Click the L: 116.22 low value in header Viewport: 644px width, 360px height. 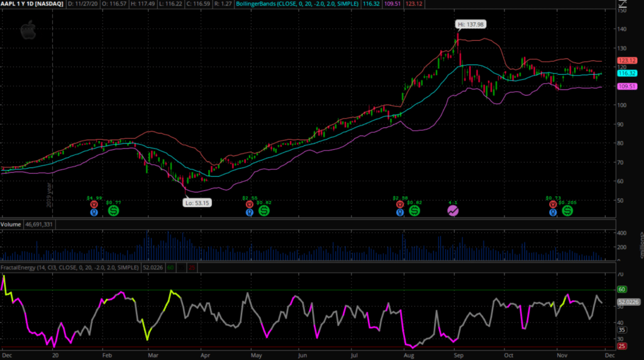click(170, 4)
